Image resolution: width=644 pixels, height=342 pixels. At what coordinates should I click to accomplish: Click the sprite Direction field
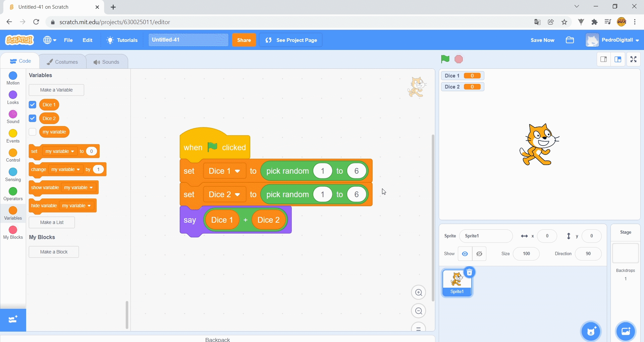(x=588, y=254)
